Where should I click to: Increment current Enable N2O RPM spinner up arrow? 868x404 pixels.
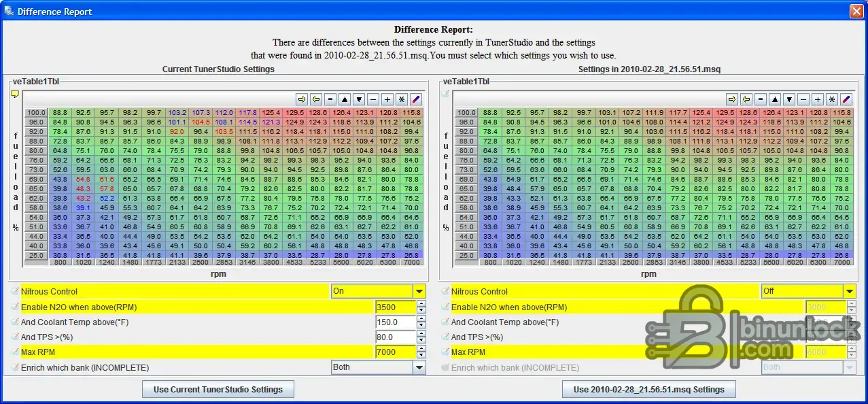[x=421, y=304]
